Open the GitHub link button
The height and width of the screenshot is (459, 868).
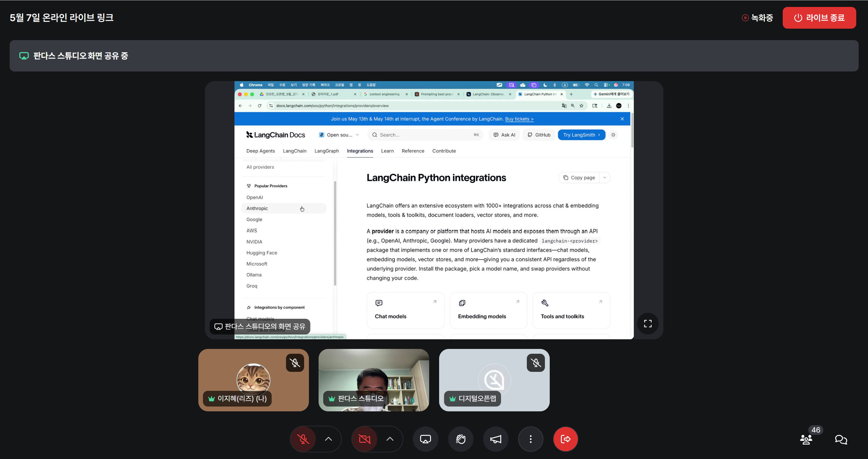(x=539, y=135)
